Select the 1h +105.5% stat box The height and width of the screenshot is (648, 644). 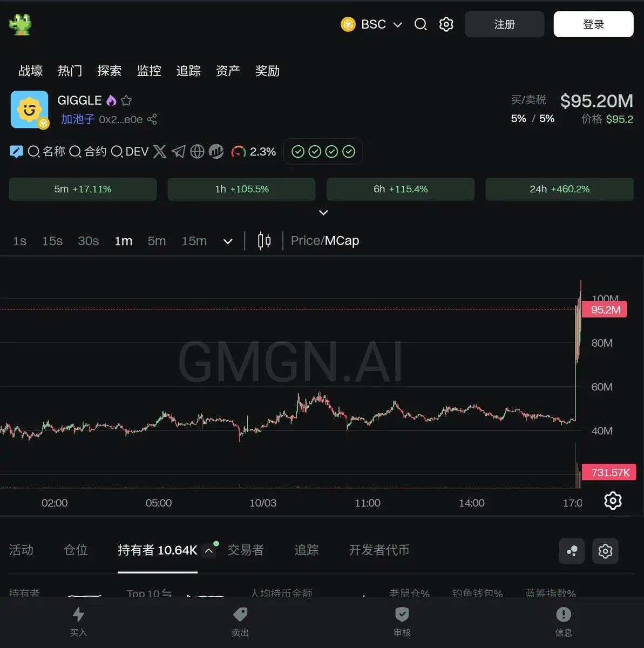(241, 189)
